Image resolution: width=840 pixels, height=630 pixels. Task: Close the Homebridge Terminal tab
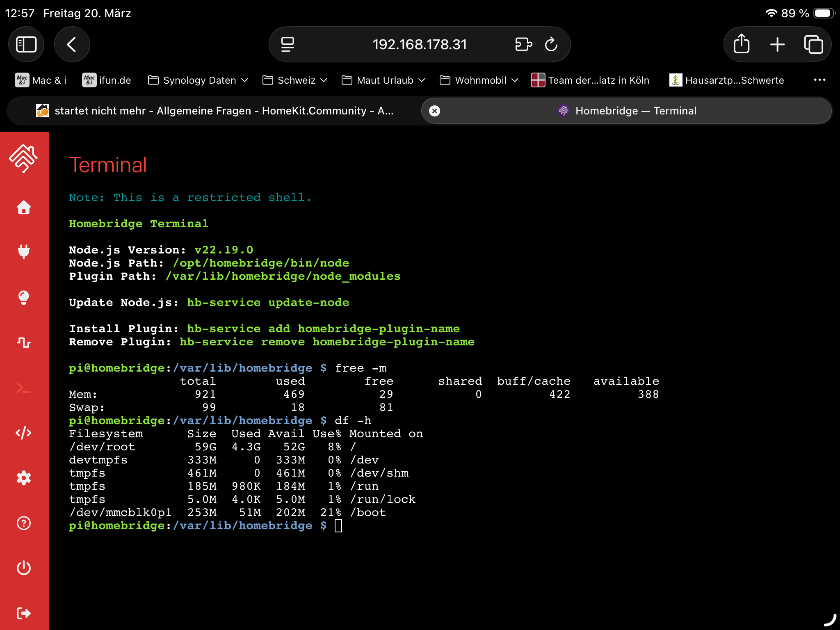pos(434,111)
